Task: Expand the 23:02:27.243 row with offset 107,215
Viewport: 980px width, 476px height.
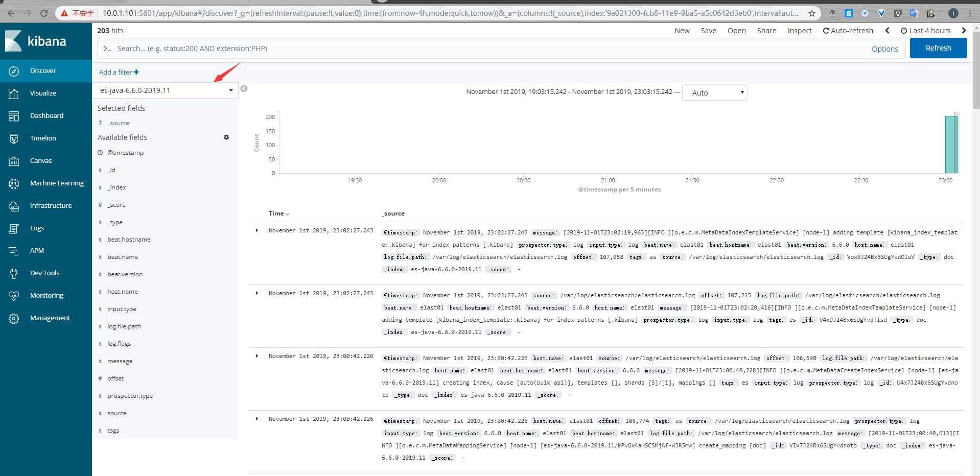Action: click(257, 293)
